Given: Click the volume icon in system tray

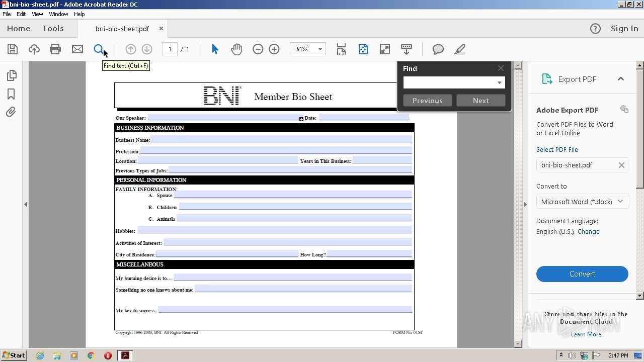Looking at the screenshot, I should pos(572,355).
